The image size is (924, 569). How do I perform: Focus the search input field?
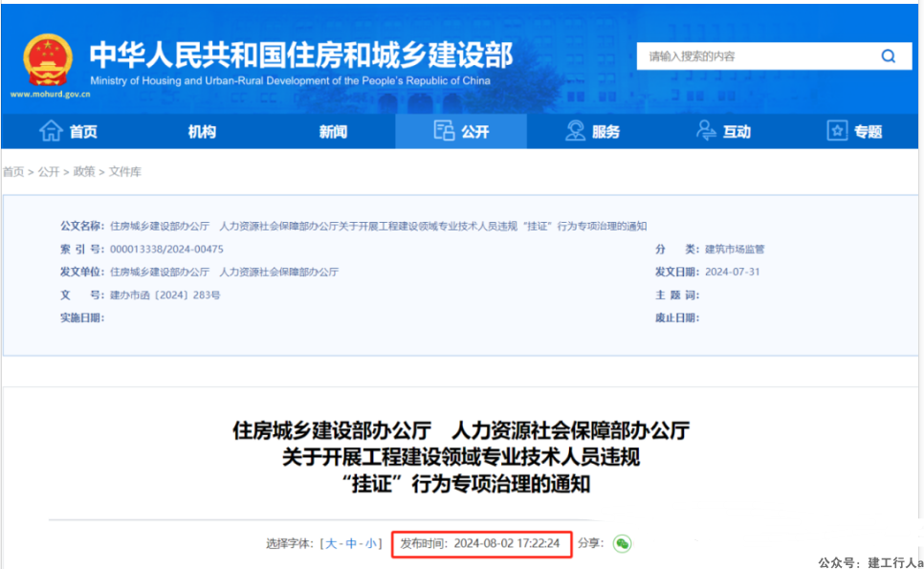click(x=775, y=56)
